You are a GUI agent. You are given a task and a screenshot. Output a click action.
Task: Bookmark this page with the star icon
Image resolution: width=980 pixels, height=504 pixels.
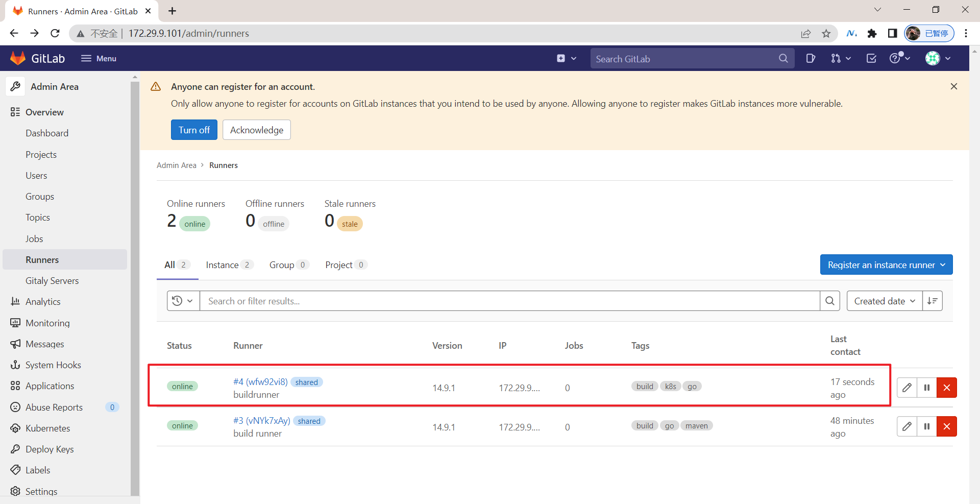tap(826, 34)
